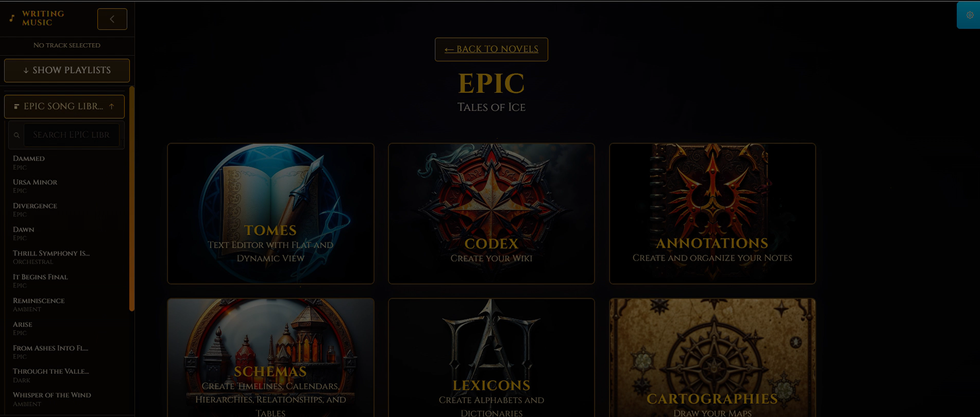980x417 pixels.
Task: Click the search magnifier icon in song library
Action: pyautogui.click(x=16, y=135)
